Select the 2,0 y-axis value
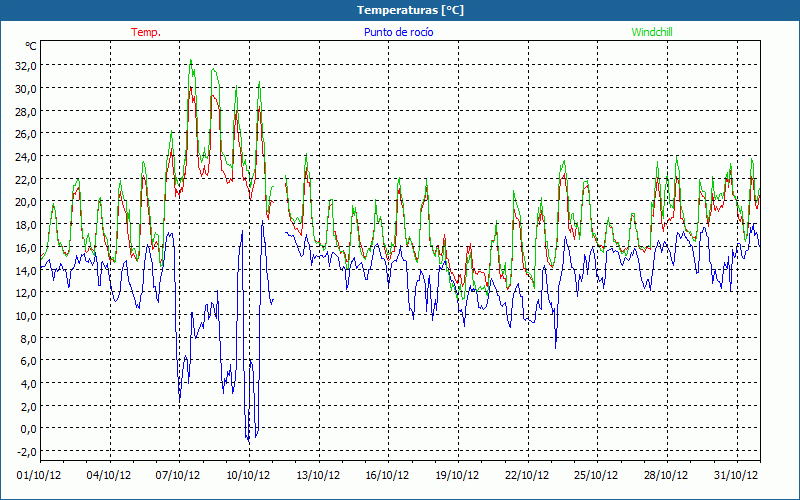Image resolution: width=800 pixels, height=500 pixels. tap(29, 407)
